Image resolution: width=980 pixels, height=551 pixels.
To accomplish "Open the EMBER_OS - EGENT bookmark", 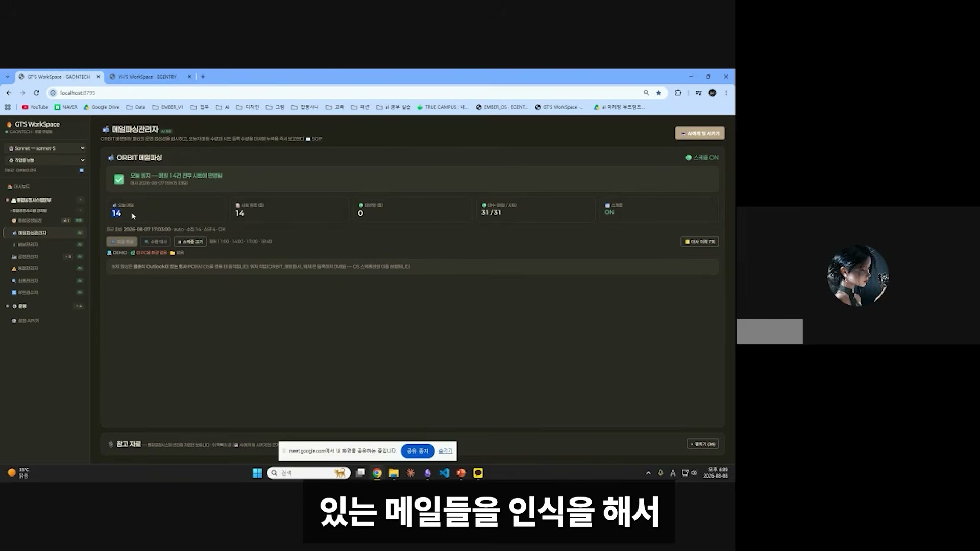I will (502, 107).
